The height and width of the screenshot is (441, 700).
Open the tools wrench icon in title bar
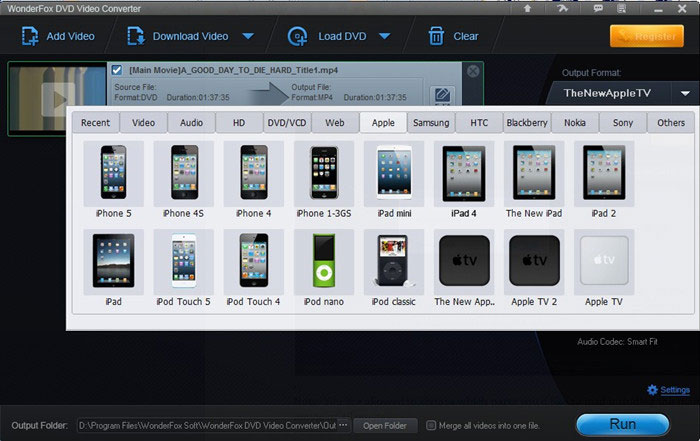point(562,8)
